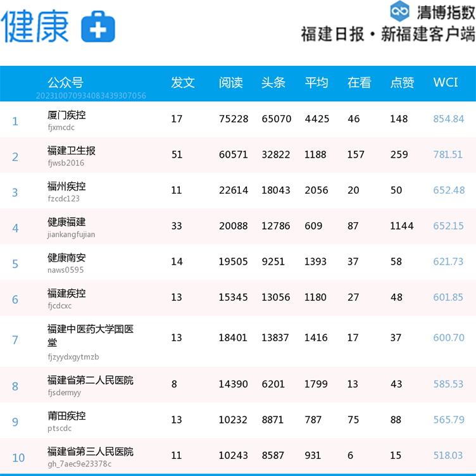Screen dimensions: 476x476
Task: Click headline reads value 32822
Action: (x=275, y=154)
